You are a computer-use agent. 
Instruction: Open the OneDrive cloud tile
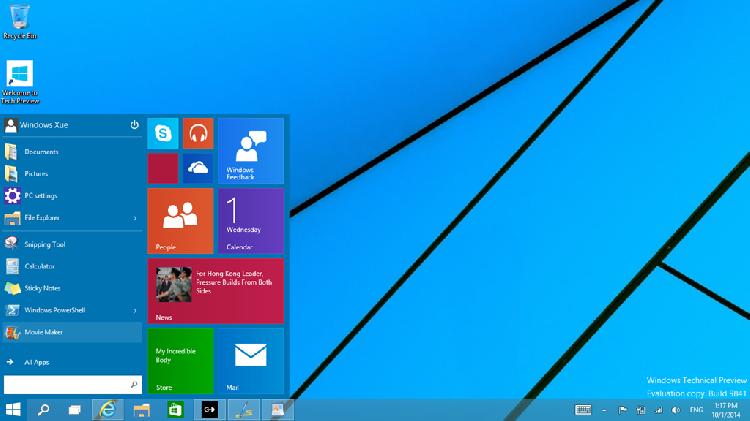tap(198, 168)
